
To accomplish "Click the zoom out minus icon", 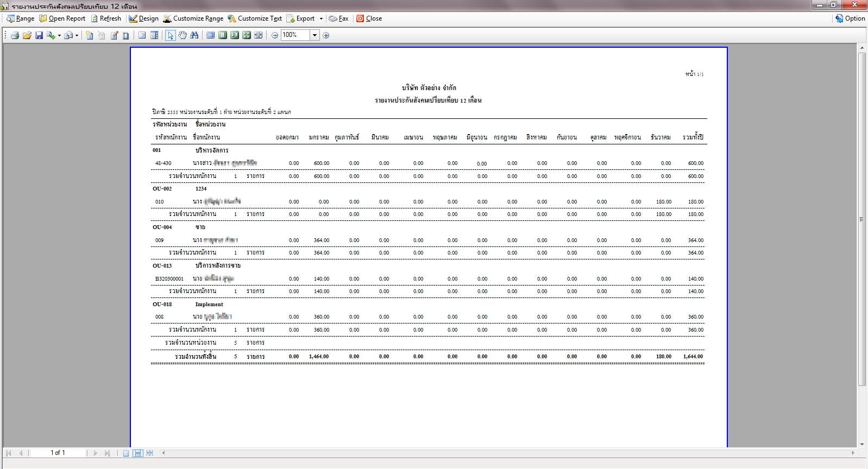I will (275, 35).
